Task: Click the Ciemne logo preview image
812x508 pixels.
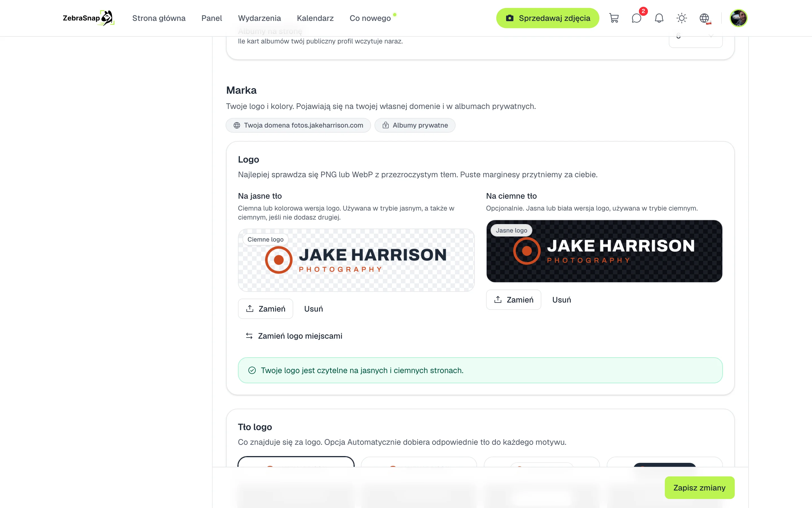Action: pos(356,260)
